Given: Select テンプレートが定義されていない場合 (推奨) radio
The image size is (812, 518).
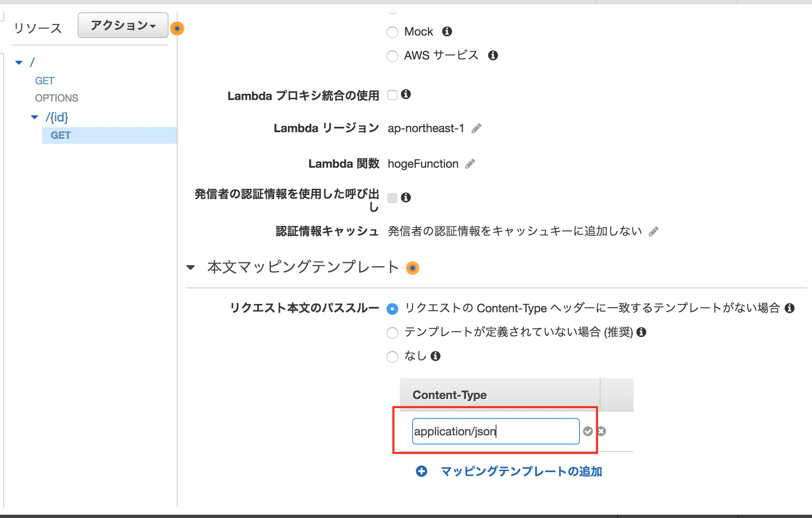Looking at the screenshot, I should tap(392, 333).
